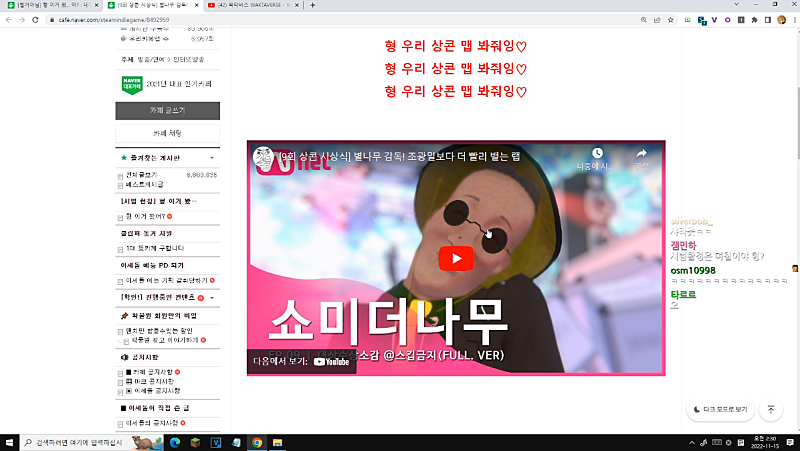Image resolution: width=800 pixels, height=451 pixels.
Task: Open Chrome from the Windows taskbar
Action: coord(257,441)
